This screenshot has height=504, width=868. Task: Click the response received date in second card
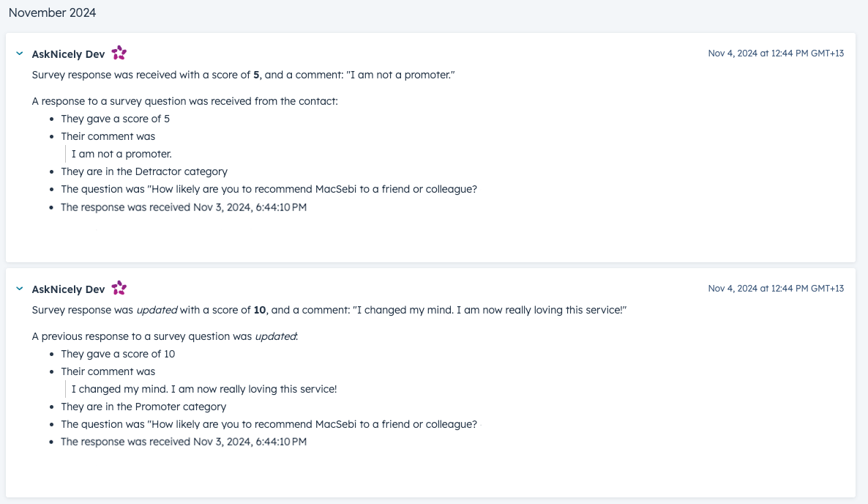pyautogui.click(x=184, y=442)
